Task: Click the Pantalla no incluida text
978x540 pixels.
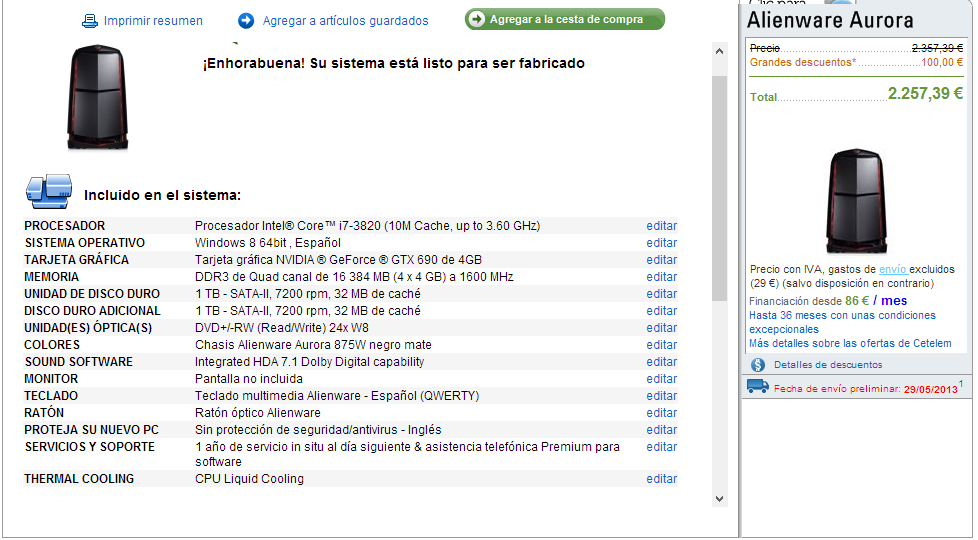Action: pyautogui.click(x=248, y=378)
